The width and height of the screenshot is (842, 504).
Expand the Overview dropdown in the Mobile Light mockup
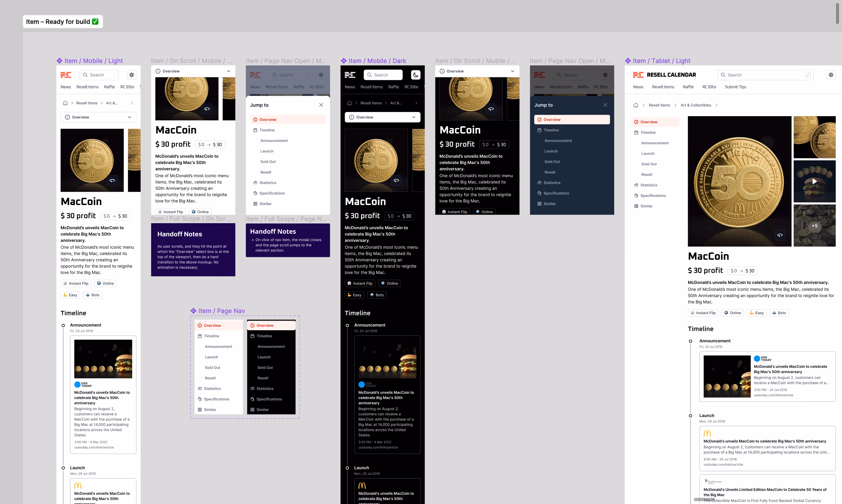129,117
